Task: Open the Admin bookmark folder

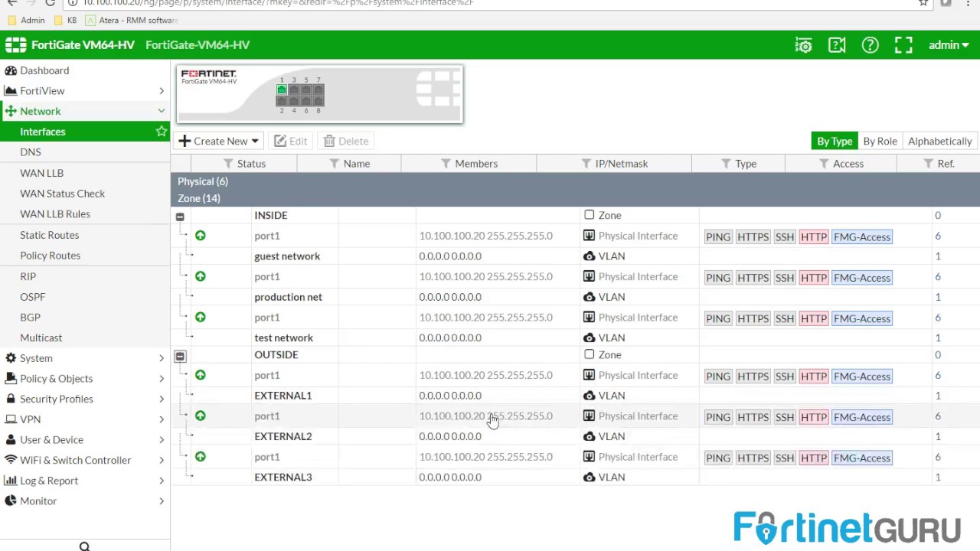Action: pyautogui.click(x=27, y=20)
